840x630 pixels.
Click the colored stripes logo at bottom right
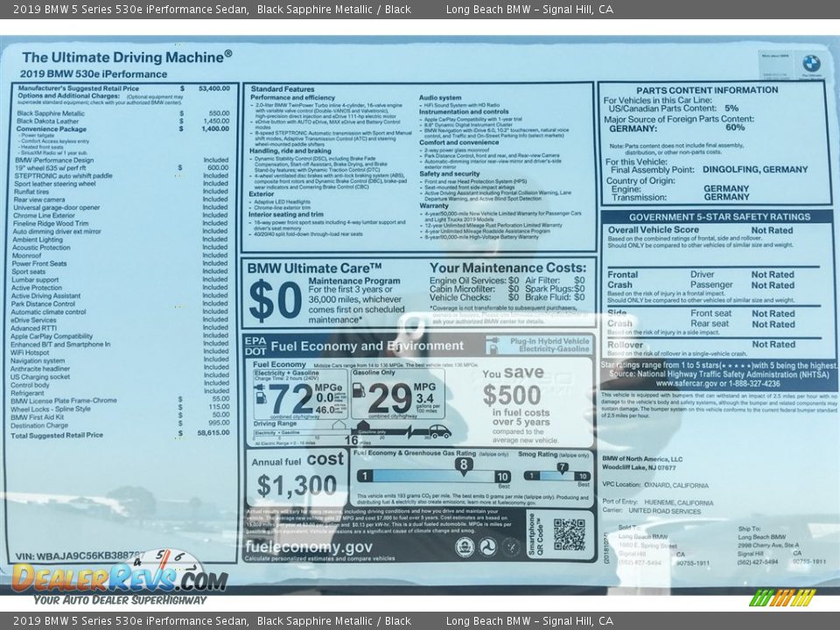coord(782,598)
